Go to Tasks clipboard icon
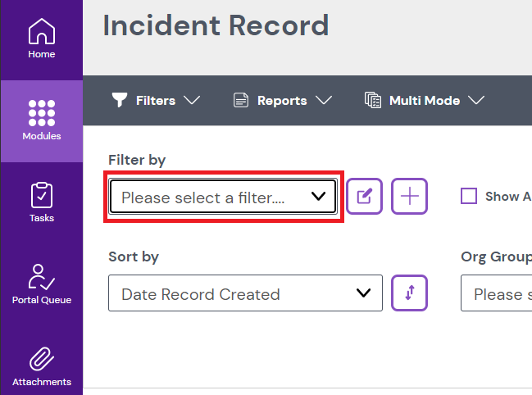This screenshot has height=395, width=532. (42, 195)
